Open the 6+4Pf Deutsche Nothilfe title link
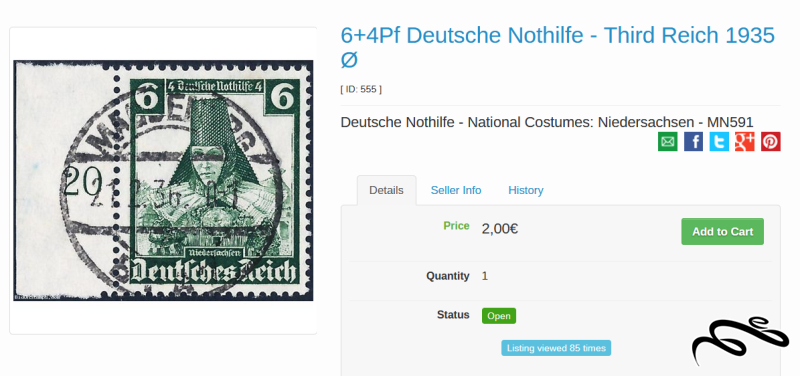The width and height of the screenshot is (800, 376). (x=557, y=47)
